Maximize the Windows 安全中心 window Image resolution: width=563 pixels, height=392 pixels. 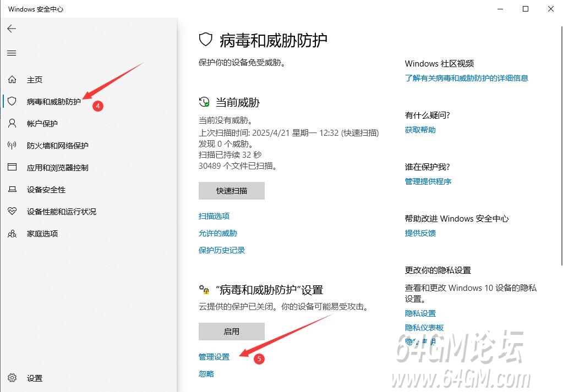525,9
